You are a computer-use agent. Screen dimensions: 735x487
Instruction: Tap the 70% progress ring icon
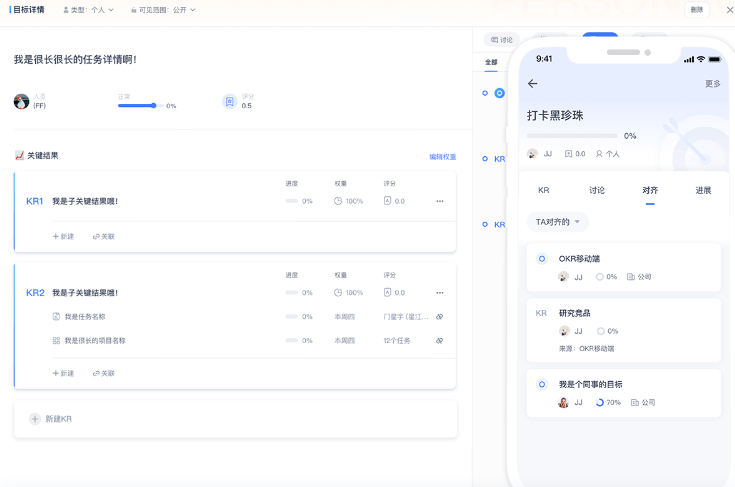[x=600, y=402]
